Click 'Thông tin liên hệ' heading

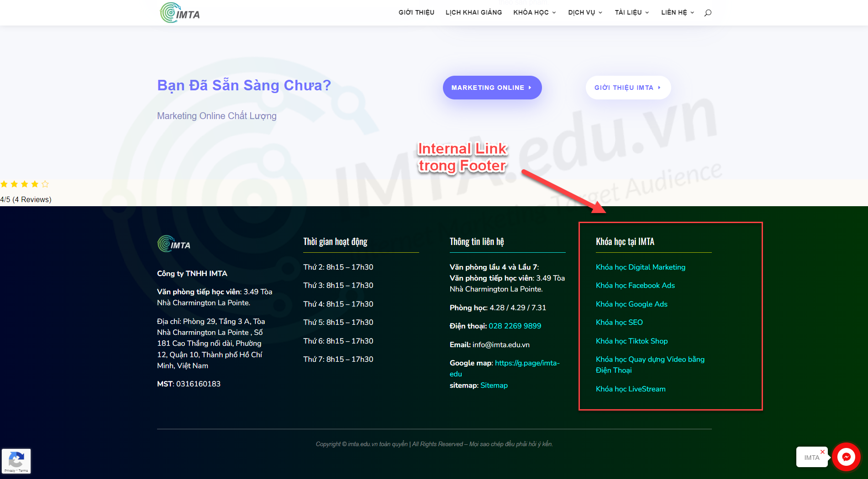477,242
